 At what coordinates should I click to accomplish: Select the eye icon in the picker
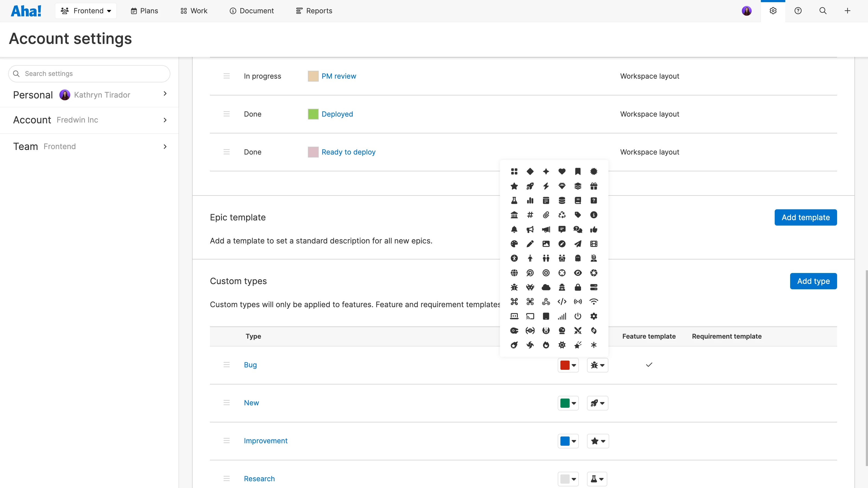(x=577, y=273)
